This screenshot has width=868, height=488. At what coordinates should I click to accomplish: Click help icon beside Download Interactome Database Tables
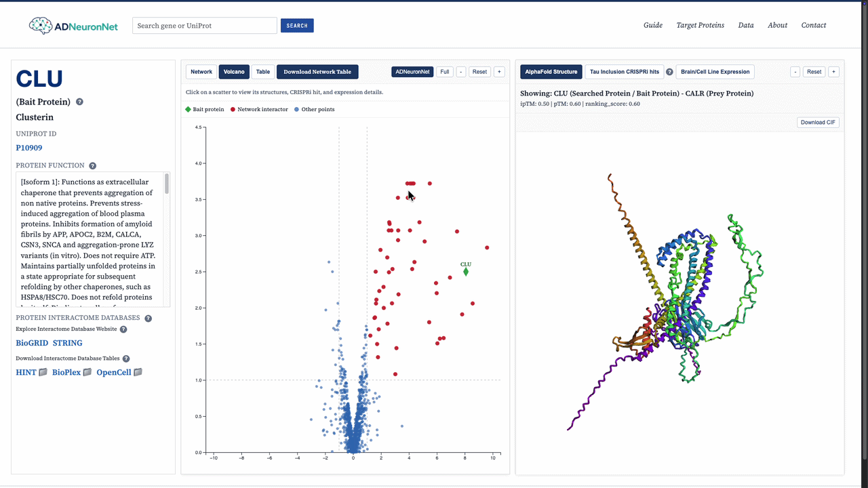tap(126, 359)
